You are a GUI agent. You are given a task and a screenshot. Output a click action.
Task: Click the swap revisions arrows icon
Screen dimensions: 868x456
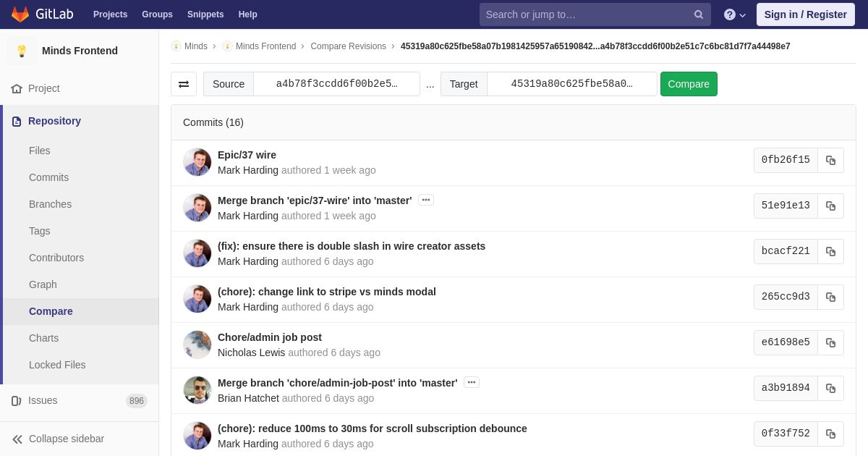[x=184, y=84]
